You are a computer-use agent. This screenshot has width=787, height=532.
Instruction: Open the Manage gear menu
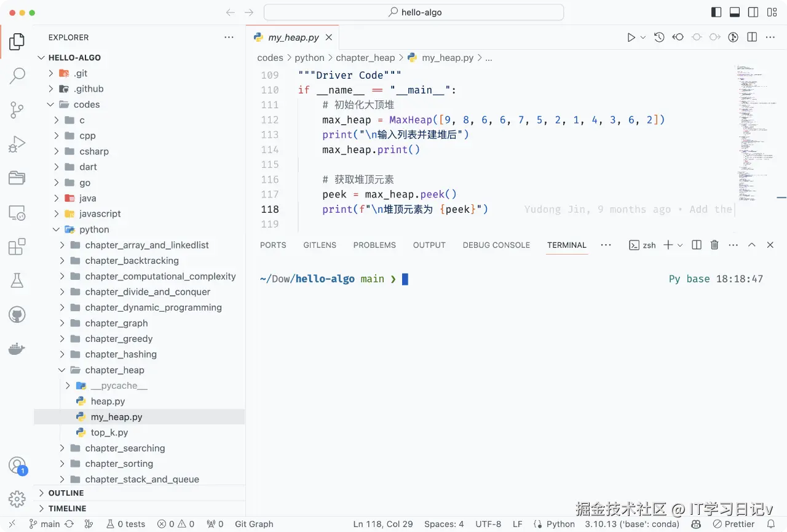coord(17,499)
